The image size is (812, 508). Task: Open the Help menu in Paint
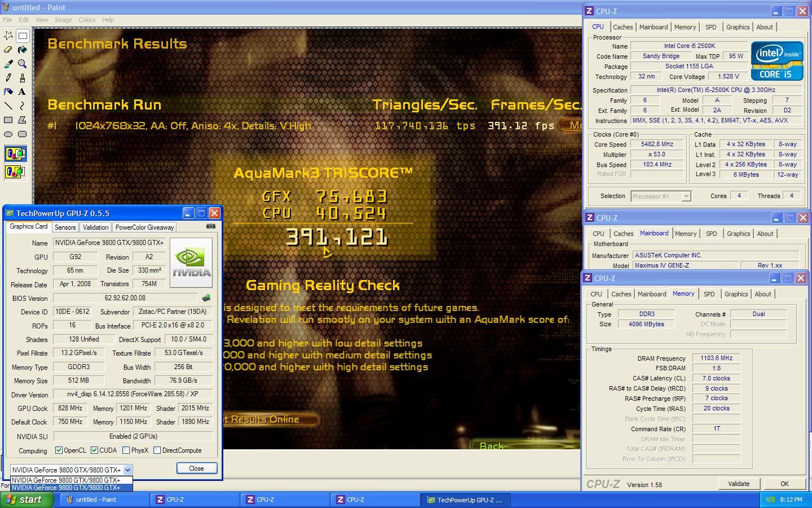[108, 20]
